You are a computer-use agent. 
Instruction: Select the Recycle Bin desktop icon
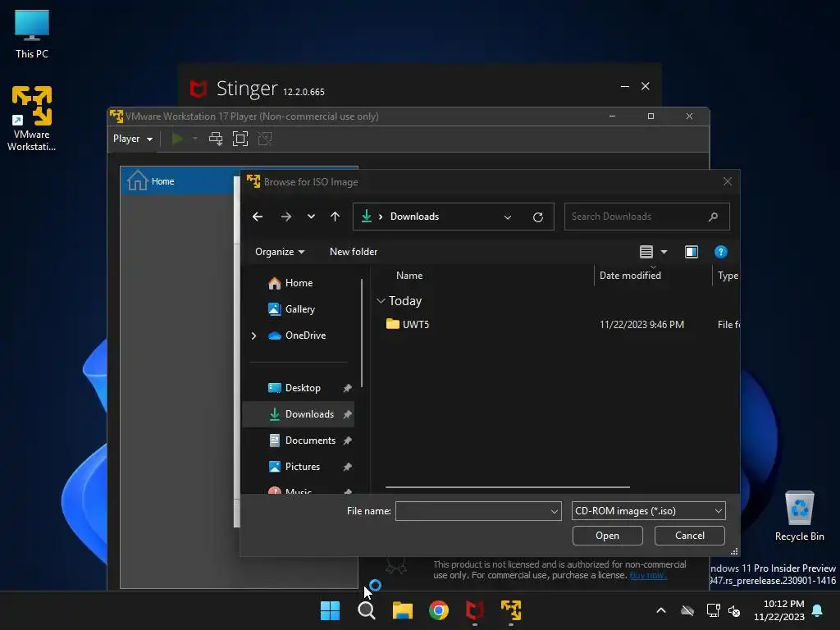(x=799, y=517)
